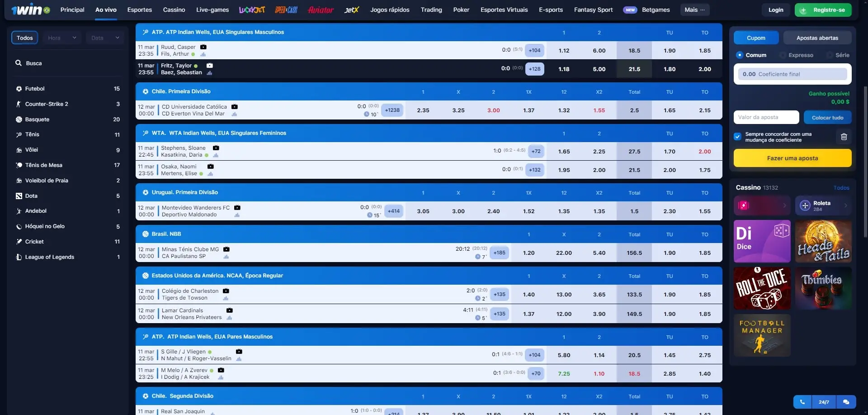Image resolution: width=868 pixels, height=415 pixels.
Task: Click the Registre-se button
Action: [823, 10]
